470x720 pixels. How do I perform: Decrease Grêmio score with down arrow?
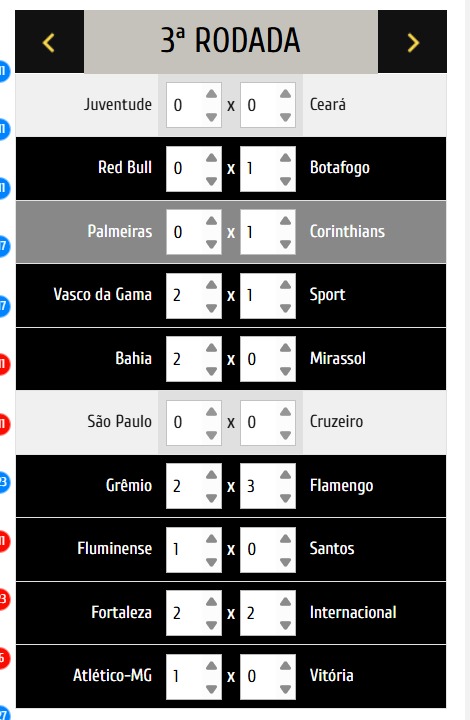[211, 498]
